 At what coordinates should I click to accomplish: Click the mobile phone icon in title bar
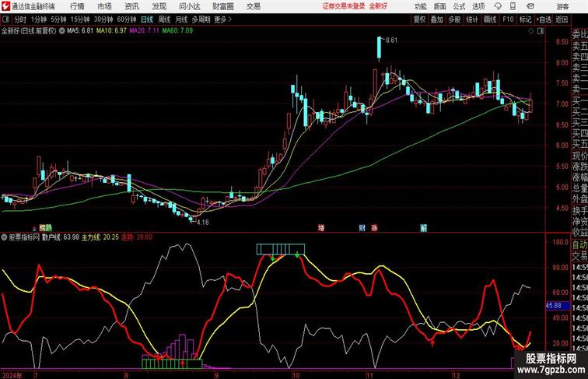pyautogui.click(x=513, y=6)
